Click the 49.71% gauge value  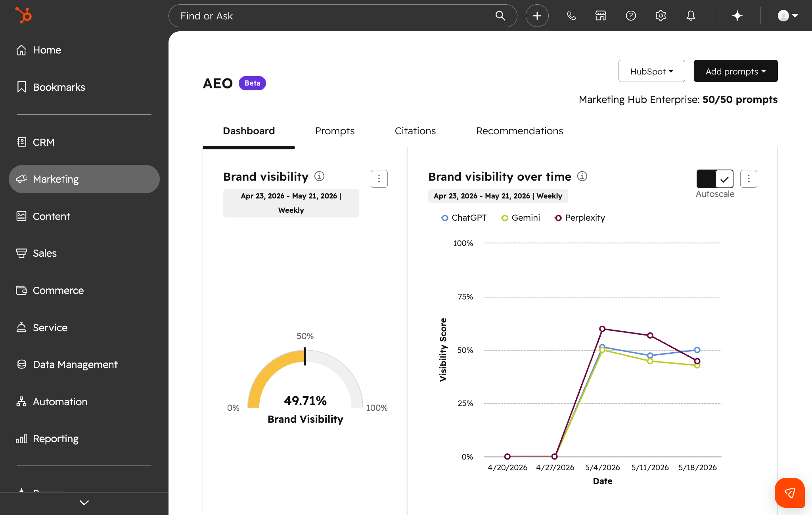click(305, 401)
